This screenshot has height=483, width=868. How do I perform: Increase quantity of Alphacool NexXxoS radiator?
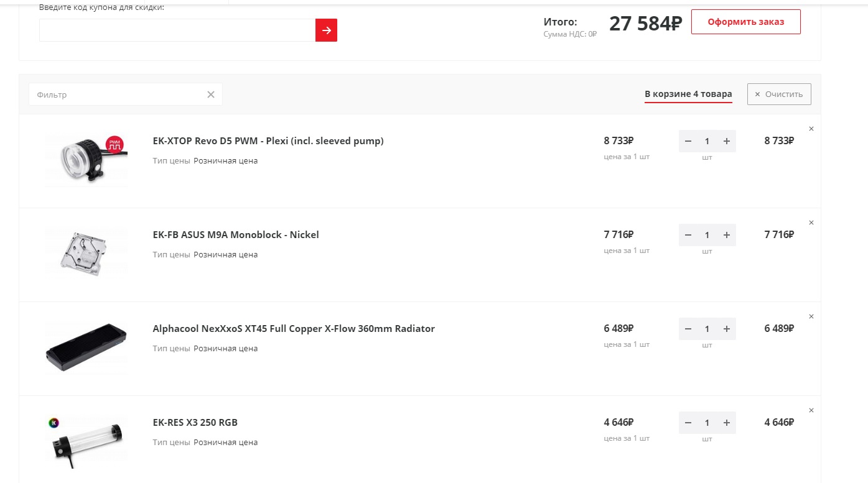[x=726, y=329]
